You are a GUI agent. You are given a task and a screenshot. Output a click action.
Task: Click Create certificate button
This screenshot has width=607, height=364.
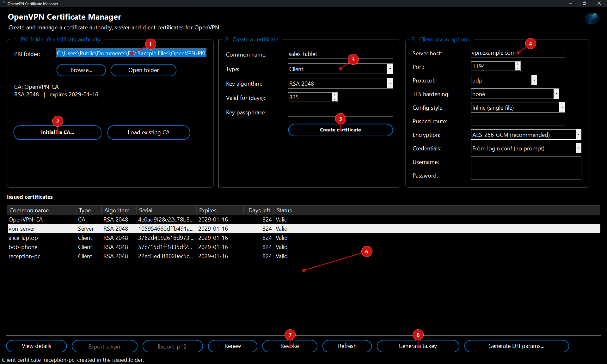(340, 130)
